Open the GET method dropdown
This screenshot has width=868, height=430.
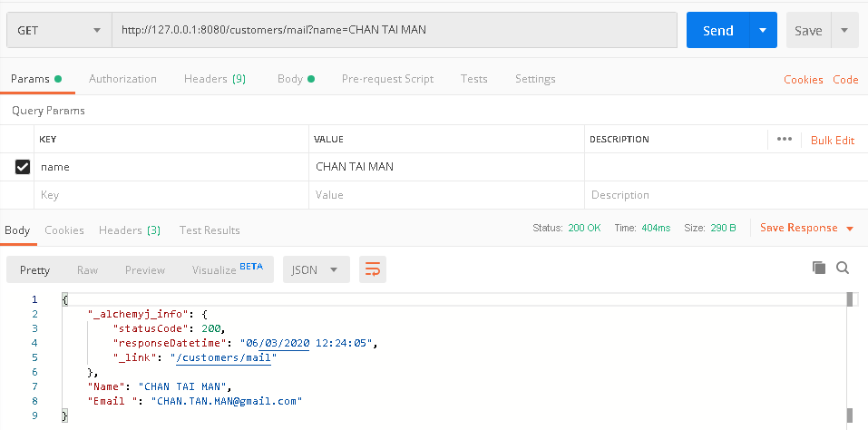58,30
